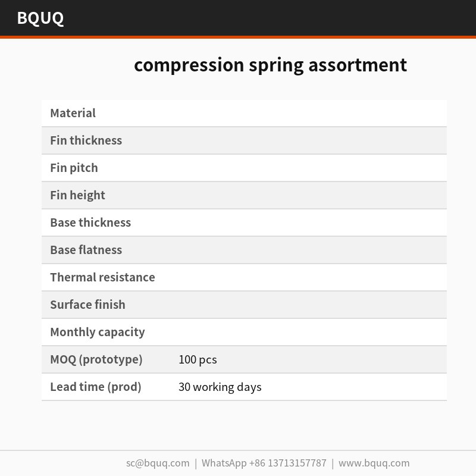Select the Material row label

pos(73,113)
